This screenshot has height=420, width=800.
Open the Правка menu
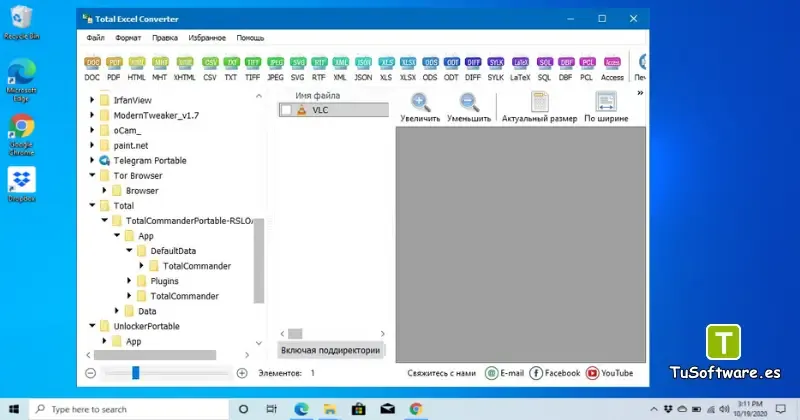coord(165,38)
